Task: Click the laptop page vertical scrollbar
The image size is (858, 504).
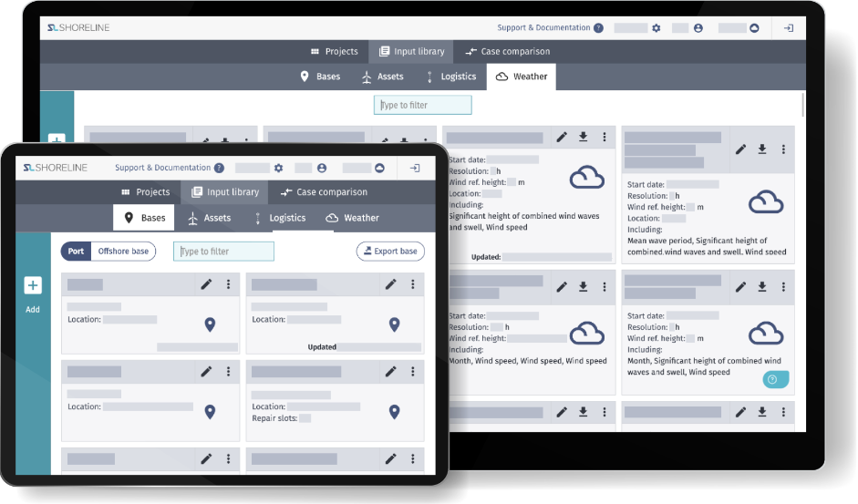Action: 802,105
